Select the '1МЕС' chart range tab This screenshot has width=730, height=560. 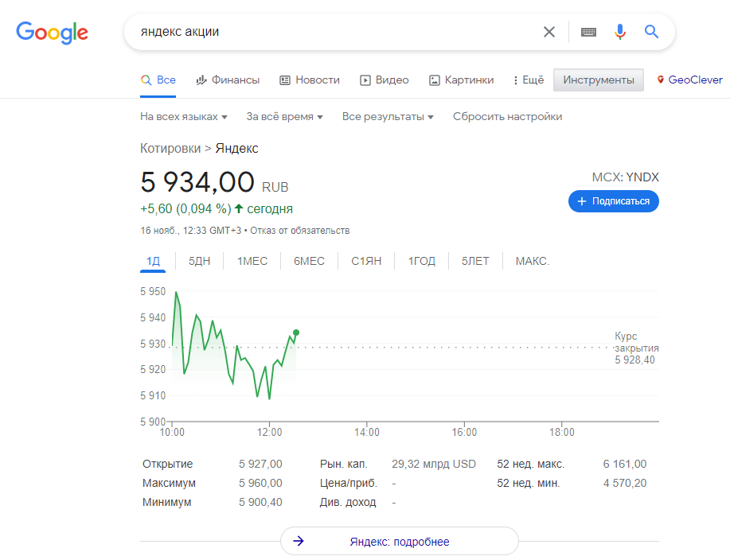tap(252, 262)
